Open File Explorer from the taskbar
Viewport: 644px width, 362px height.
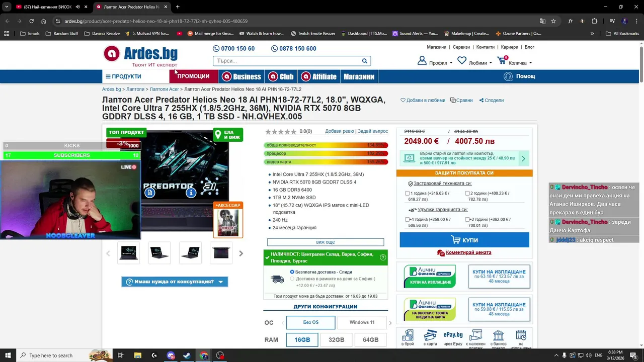pyautogui.click(x=138, y=355)
